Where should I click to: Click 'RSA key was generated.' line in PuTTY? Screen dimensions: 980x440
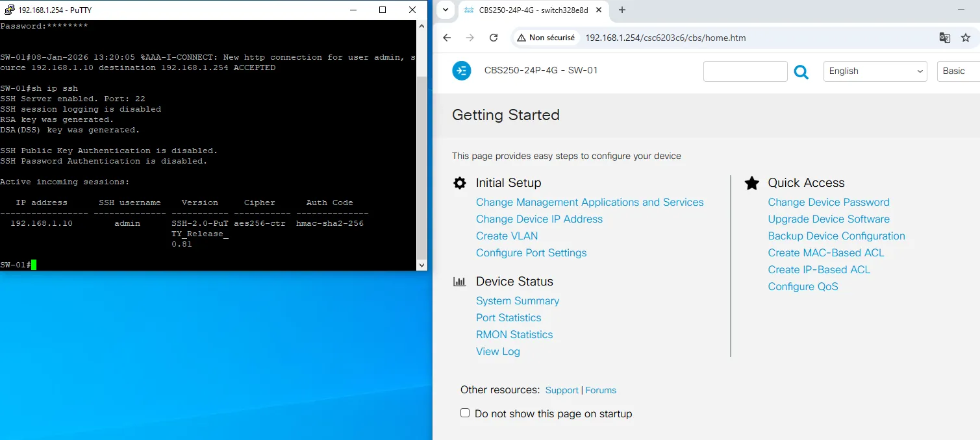coord(57,119)
